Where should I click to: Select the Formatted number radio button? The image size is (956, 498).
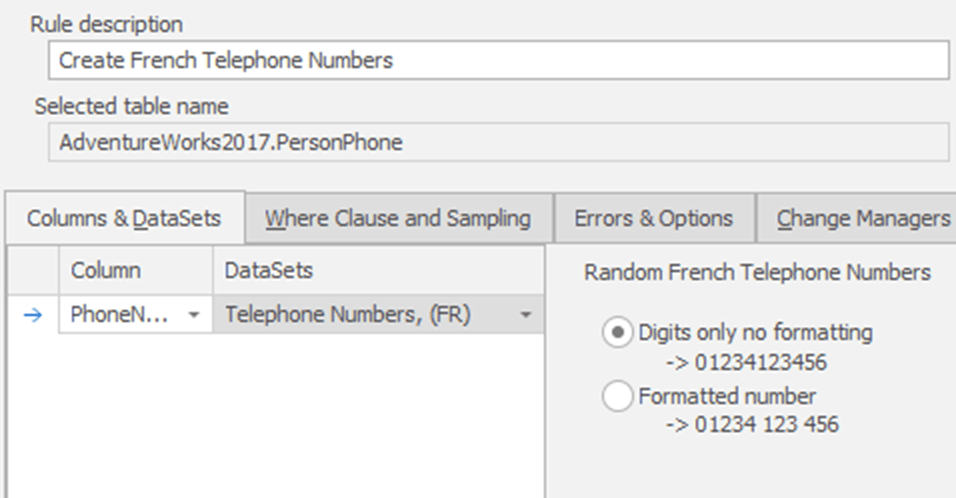(617, 396)
